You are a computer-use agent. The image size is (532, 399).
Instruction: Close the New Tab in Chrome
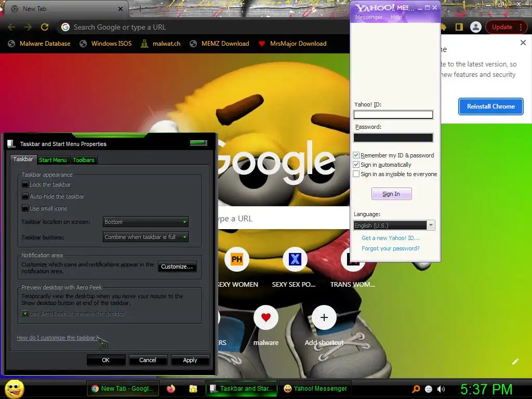tap(120, 9)
